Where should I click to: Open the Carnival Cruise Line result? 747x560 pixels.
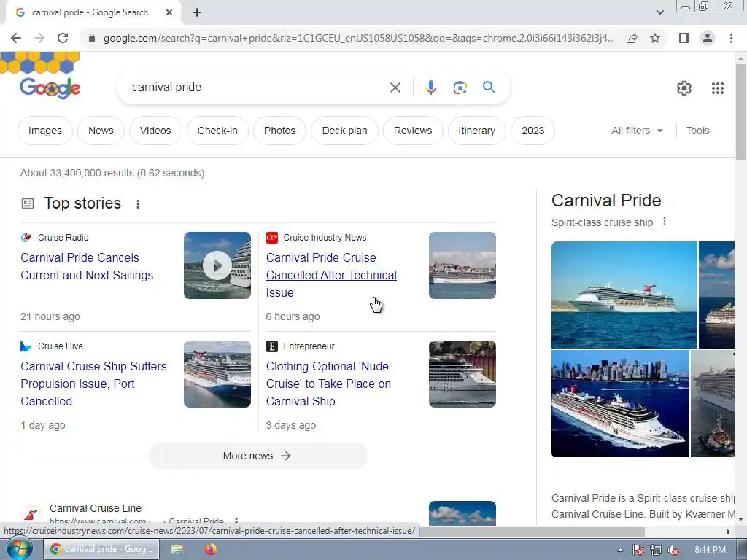coord(96,508)
